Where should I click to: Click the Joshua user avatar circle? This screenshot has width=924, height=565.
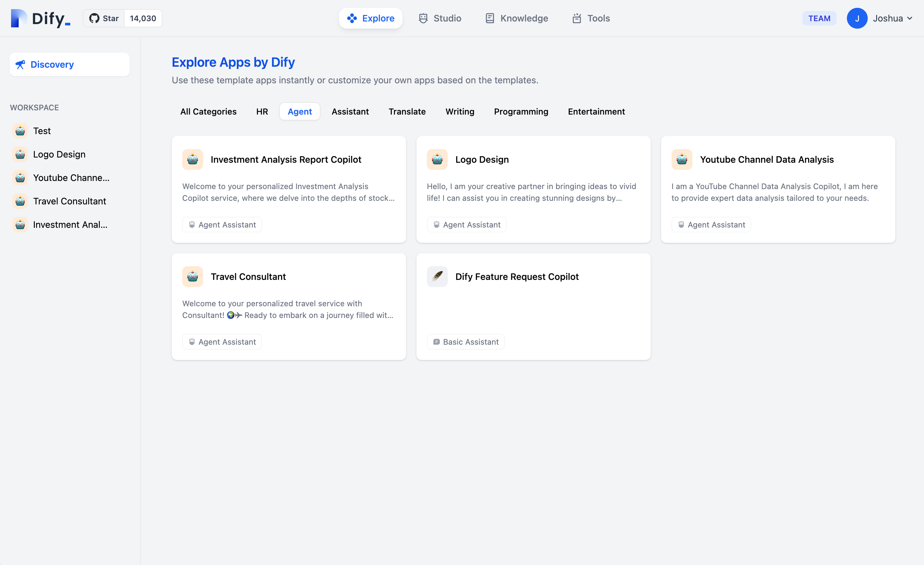[x=857, y=18]
